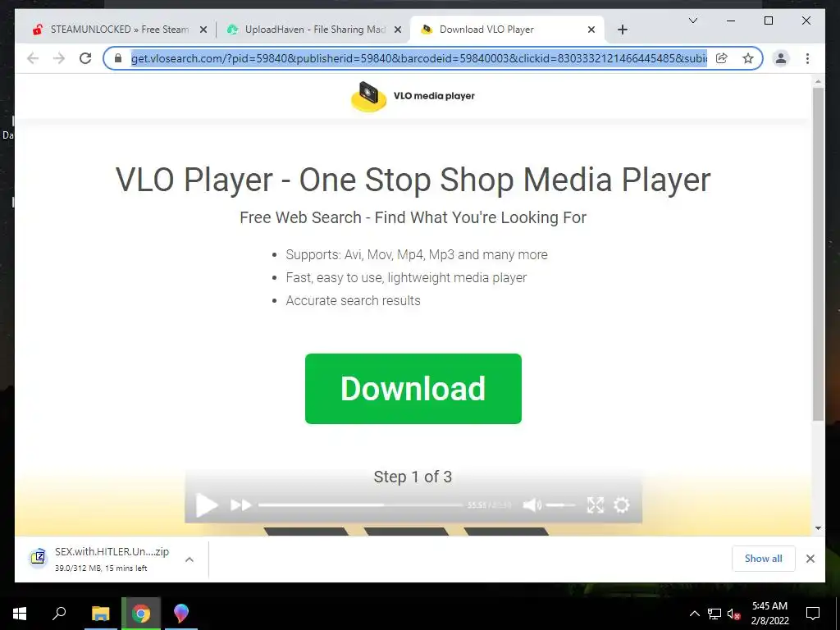Open File Explorer from the taskbar
The height and width of the screenshot is (630, 840).
tap(100, 614)
